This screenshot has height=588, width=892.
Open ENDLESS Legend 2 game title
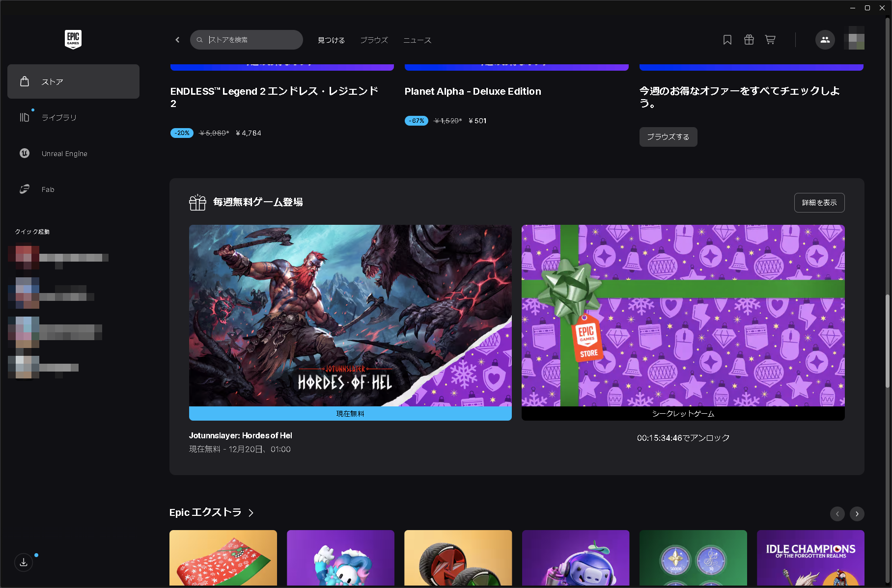click(275, 97)
